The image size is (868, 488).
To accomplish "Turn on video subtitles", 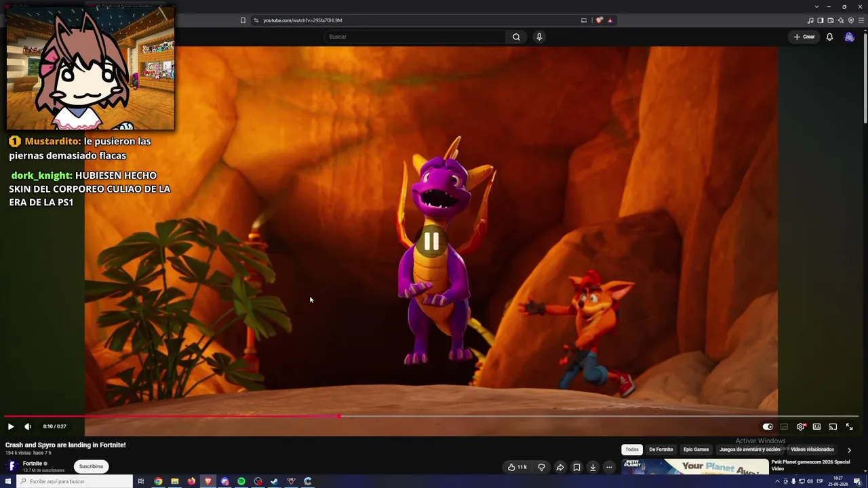I will click(785, 427).
